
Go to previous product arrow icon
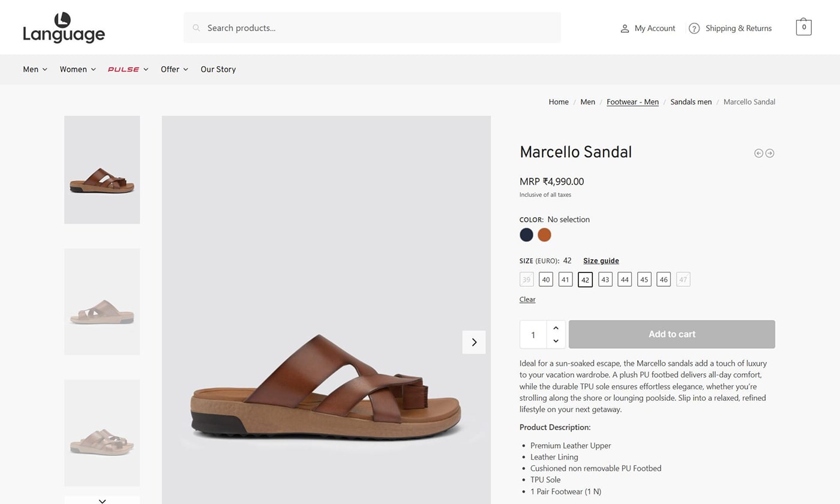(758, 153)
